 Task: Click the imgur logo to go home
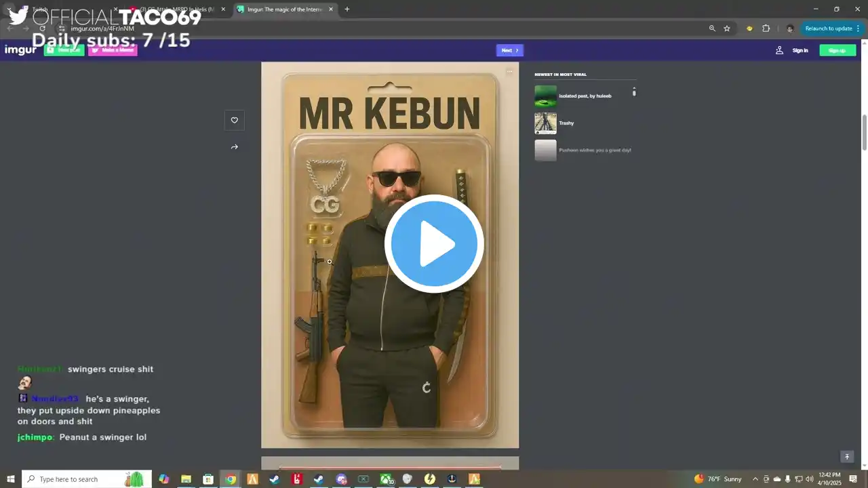click(20, 50)
